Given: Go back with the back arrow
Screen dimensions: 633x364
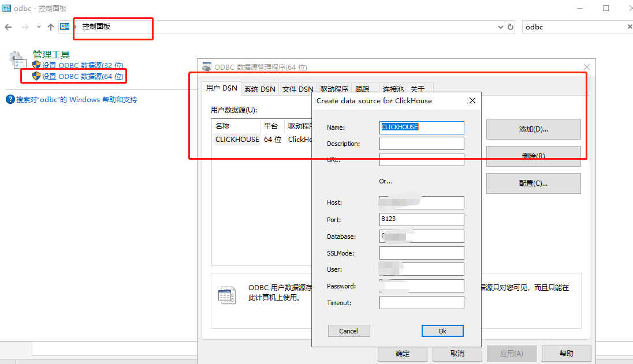Looking at the screenshot, I should 9,27.
